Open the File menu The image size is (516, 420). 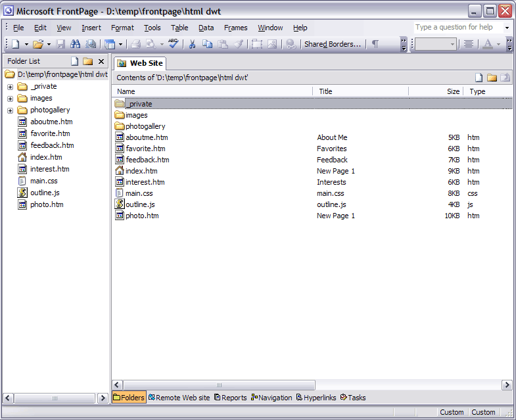[18, 28]
